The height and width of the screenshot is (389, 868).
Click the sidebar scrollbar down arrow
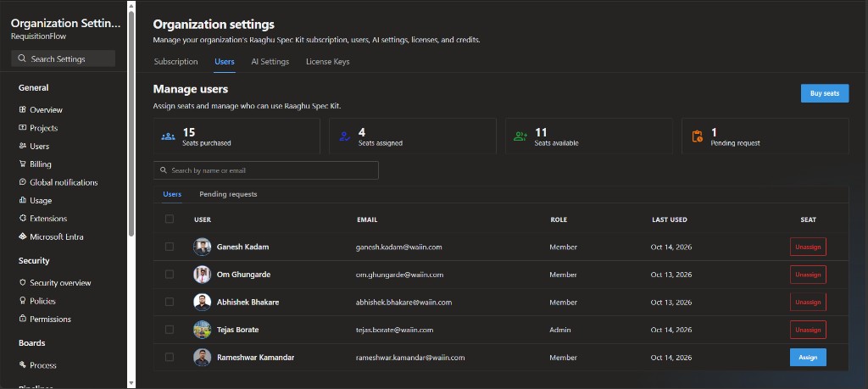pyautogui.click(x=131, y=383)
